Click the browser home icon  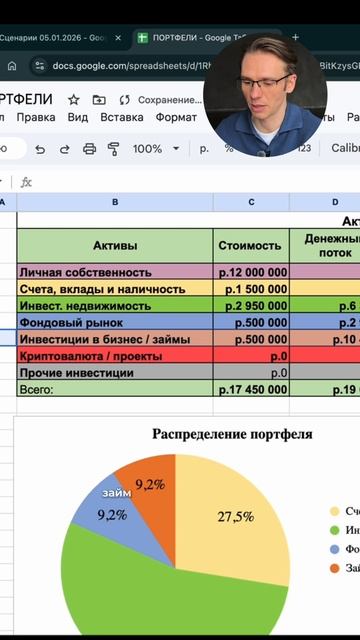(x=12, y=66)
